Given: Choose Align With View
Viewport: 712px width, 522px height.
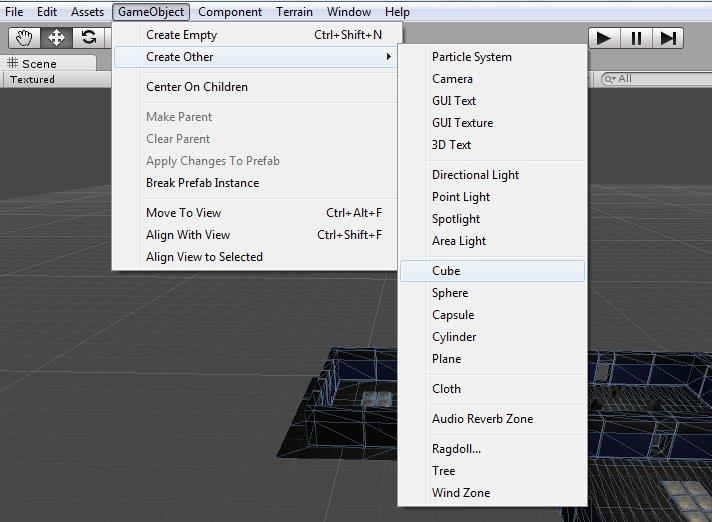Looking at the screenshot, I should (x=257, y=235).
